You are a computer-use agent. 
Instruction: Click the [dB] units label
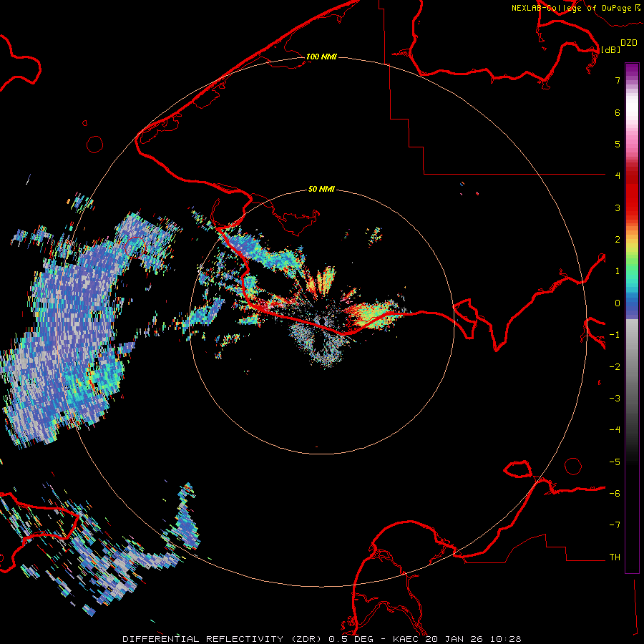611,49
